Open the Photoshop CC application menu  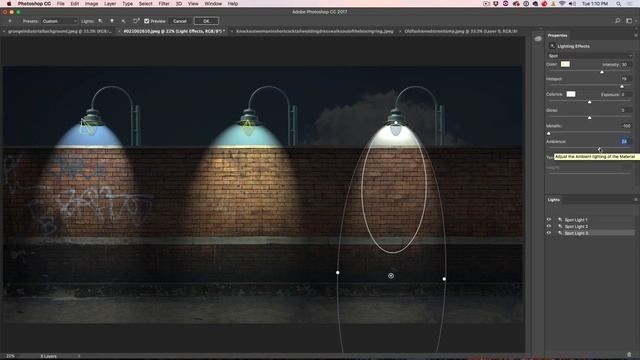coord(34,4)
